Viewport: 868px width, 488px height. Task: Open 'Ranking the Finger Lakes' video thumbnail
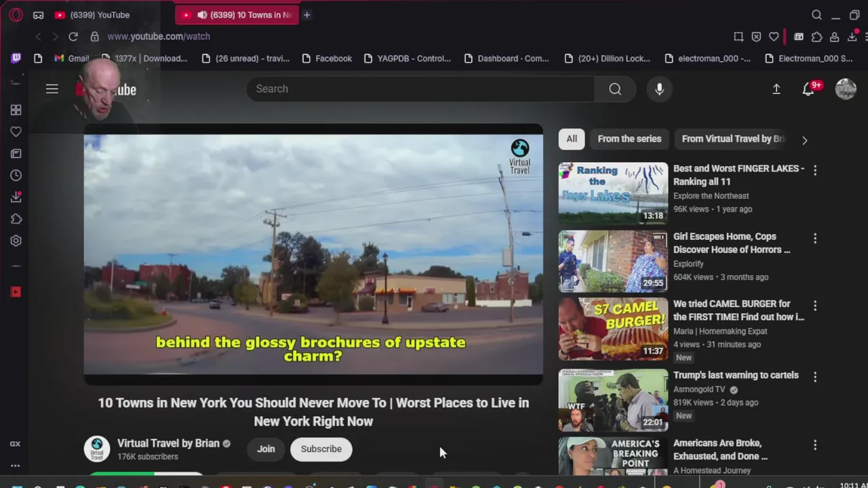point(613,193)
